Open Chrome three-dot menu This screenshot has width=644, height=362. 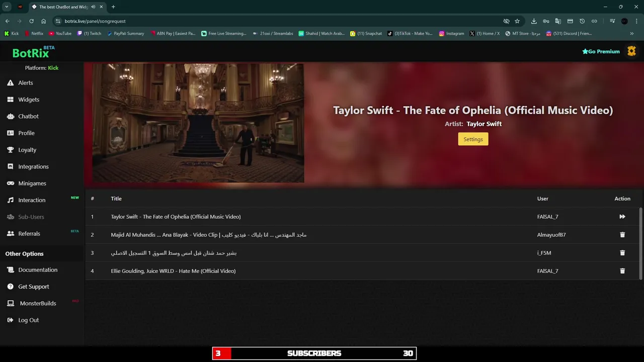click(x=636, y=21)
